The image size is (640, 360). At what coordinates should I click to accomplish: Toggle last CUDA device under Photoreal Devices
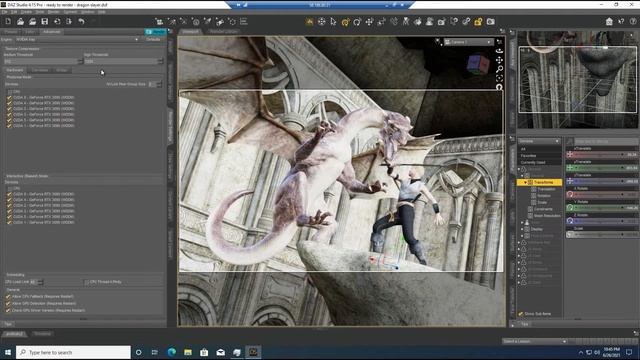point(9,126)
